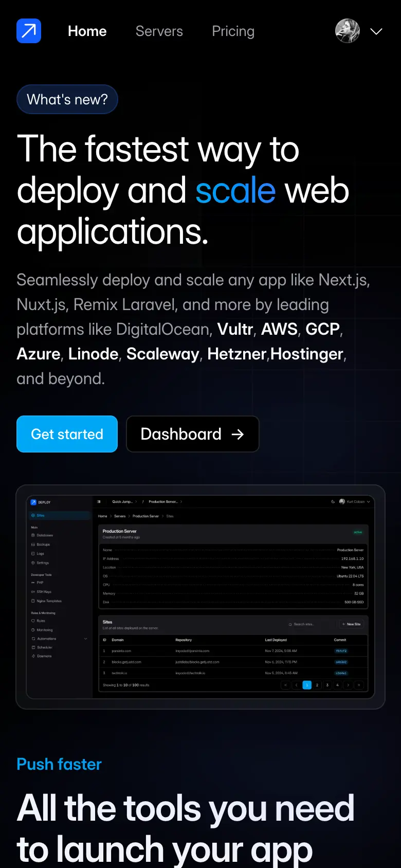Click the blue arrow logo icon

(x=29, y=31)
